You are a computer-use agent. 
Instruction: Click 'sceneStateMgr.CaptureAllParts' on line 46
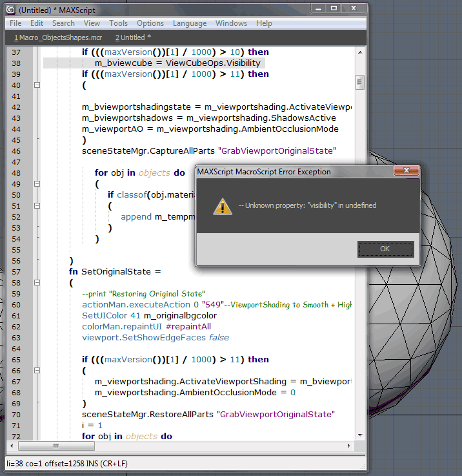(x=148, y=151)
